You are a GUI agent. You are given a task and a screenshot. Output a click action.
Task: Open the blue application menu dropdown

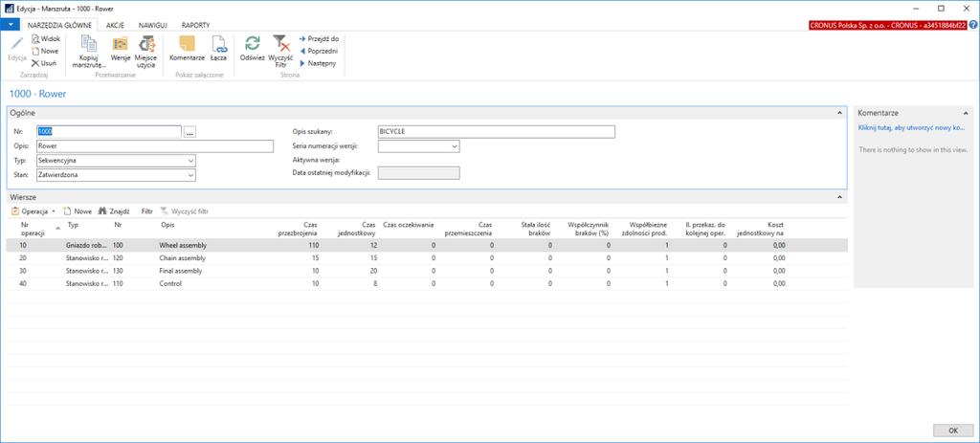(x=11, y=25)
